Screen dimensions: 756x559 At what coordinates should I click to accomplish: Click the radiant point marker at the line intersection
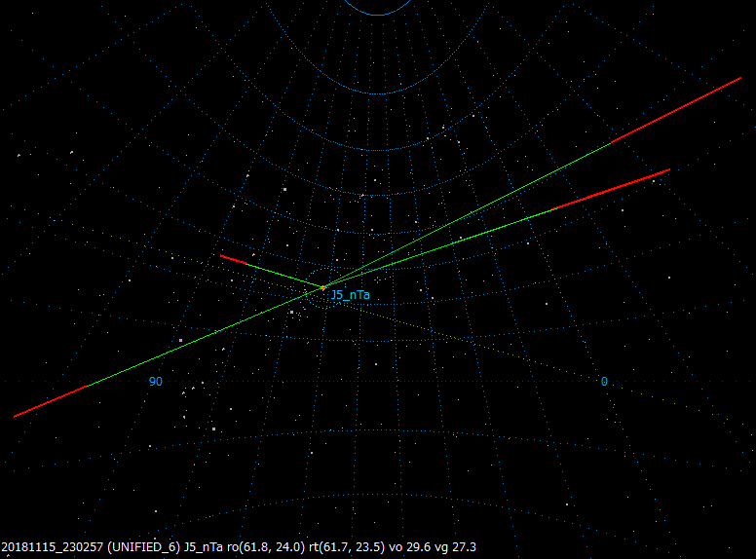323,288
